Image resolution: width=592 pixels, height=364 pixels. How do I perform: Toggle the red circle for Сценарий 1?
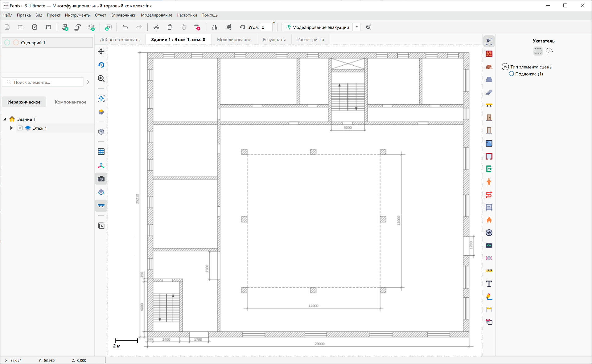(x=16, y=42)
